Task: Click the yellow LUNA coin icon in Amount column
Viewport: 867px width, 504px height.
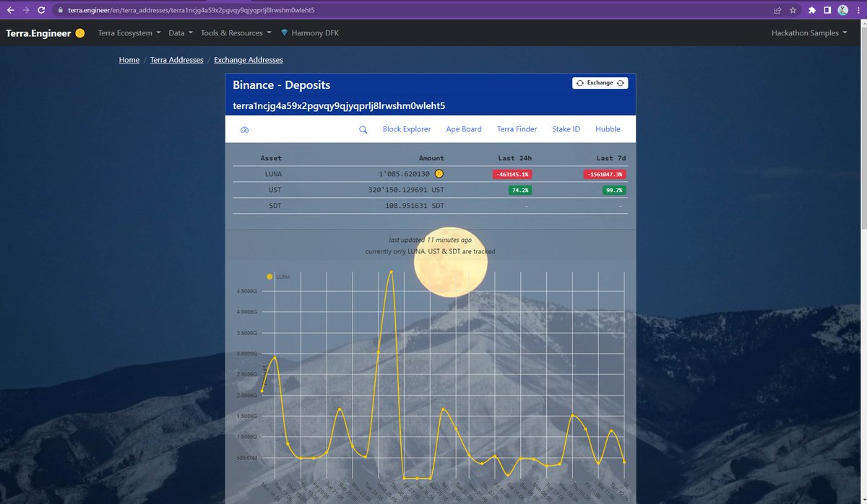Action: (x=439, y=174)
